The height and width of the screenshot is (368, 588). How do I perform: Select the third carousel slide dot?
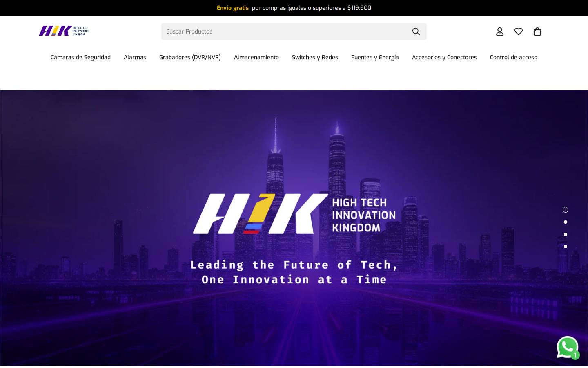point(566,234)
